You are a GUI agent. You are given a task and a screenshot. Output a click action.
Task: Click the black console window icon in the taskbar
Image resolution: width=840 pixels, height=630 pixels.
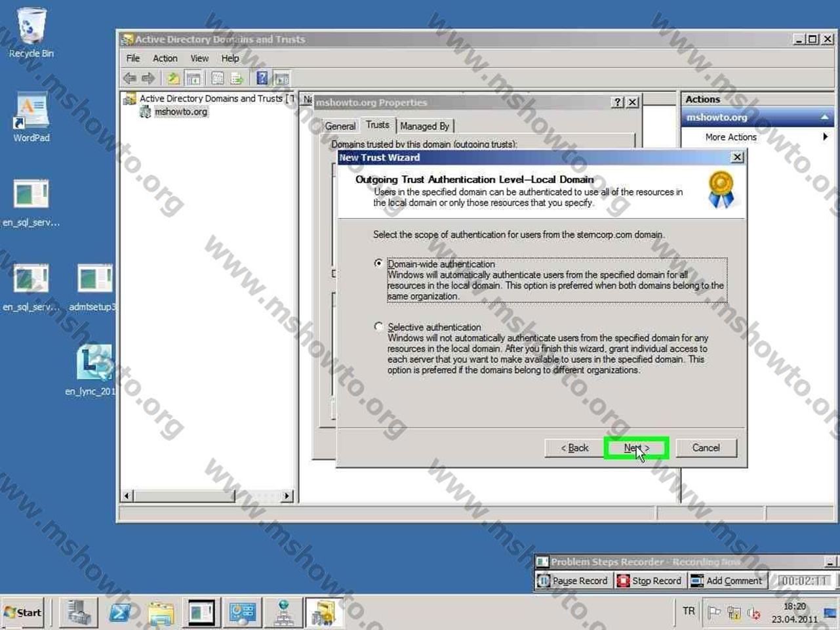201,613
